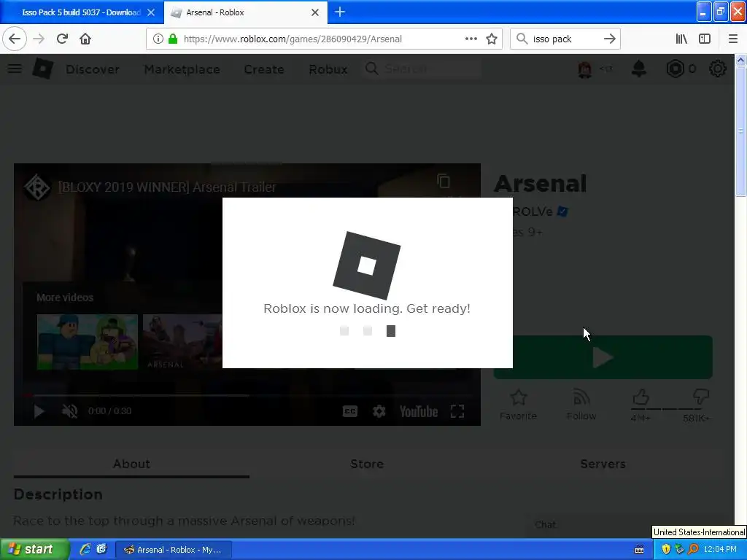The width and height of the screenshot is (747, 560).
Task: Follow the Arsenal game
Action: click(581, 405)
